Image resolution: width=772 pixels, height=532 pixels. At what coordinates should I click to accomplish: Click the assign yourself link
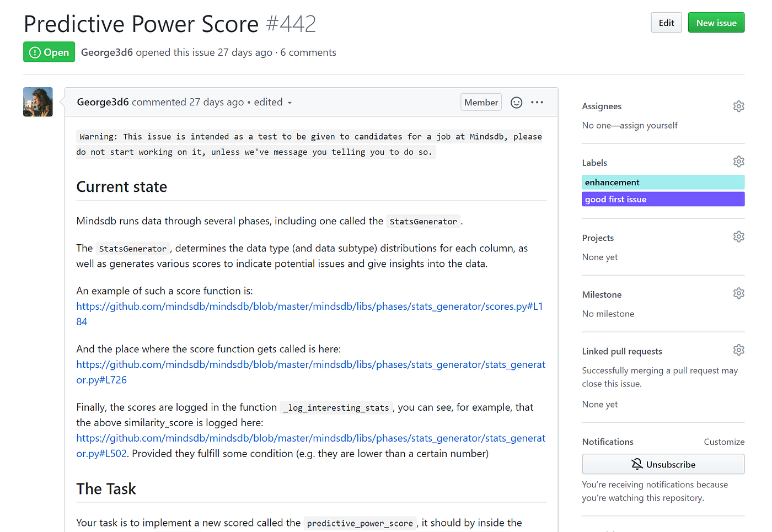click(653, 125)
